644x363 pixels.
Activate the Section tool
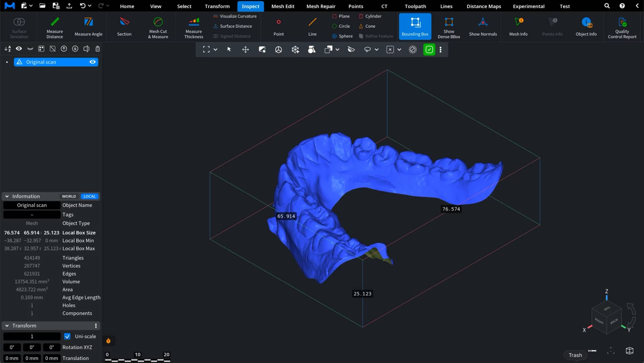(x=124, y=28)
